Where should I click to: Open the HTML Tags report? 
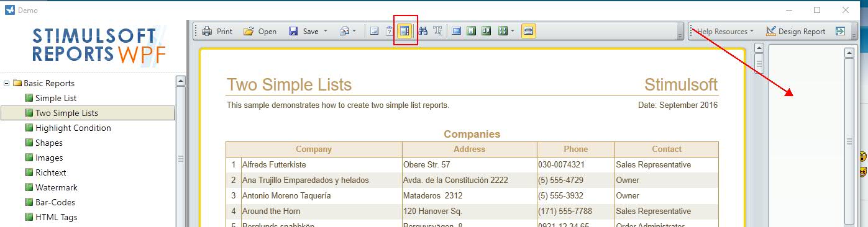point(57,217)
